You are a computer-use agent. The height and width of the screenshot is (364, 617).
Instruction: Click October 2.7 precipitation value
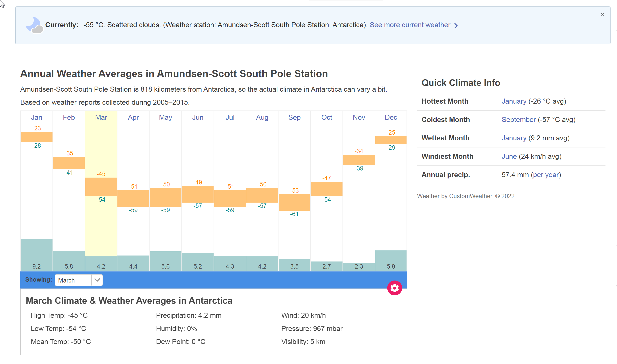tap(326, 266)
